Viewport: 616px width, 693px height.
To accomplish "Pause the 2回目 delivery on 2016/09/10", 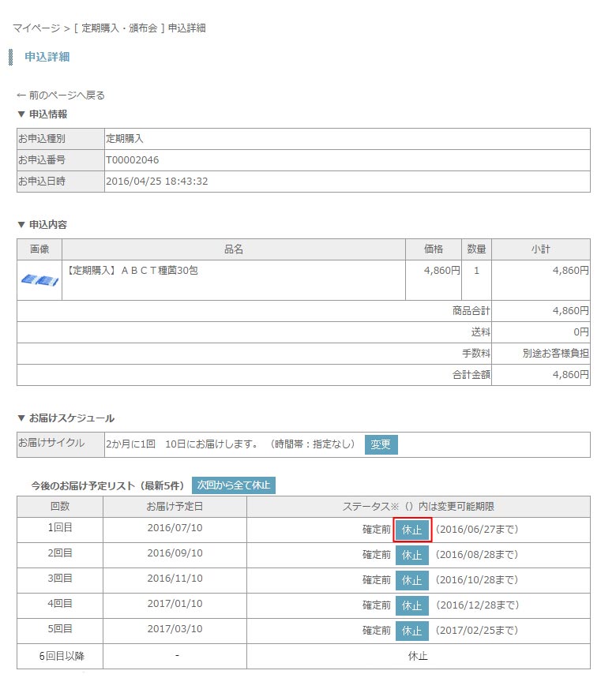I will [x=412, y=555].
